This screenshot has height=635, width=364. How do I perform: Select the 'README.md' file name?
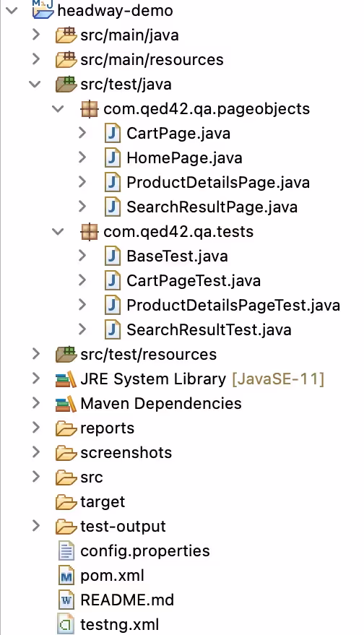click(x=127, y=600)
